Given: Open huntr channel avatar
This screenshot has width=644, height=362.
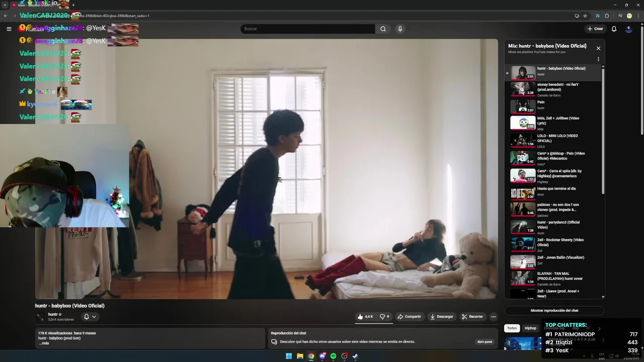Looking at the screenshot, I should pos(40,317).
